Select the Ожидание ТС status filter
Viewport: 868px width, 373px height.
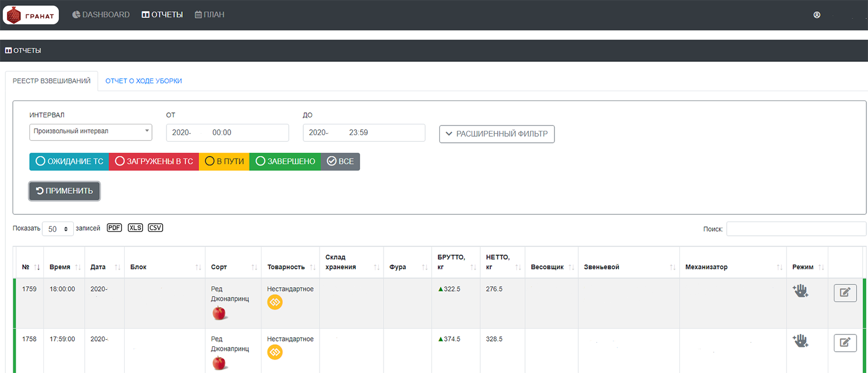coord(69,162)
